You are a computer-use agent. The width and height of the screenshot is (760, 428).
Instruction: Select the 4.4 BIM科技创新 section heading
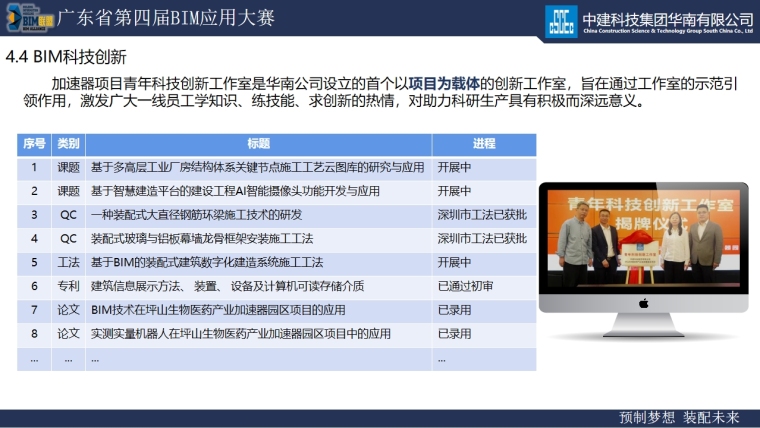click(66, 56)
